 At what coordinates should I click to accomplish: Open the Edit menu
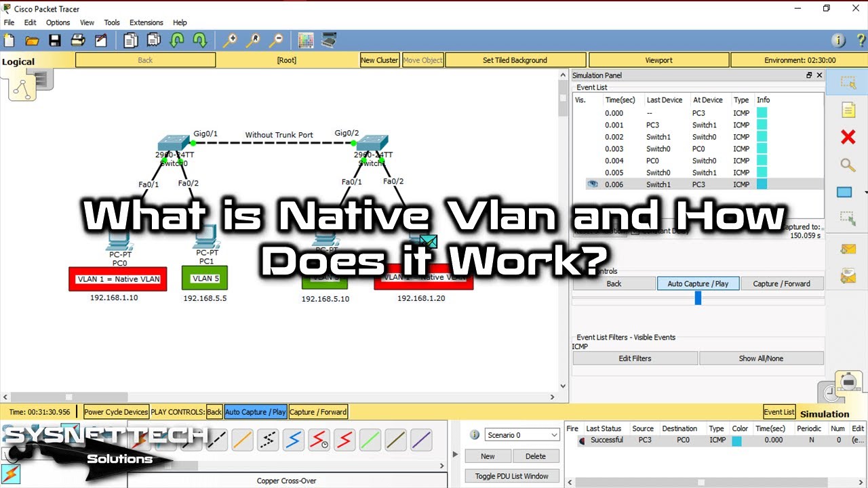[x=30, y=22]
